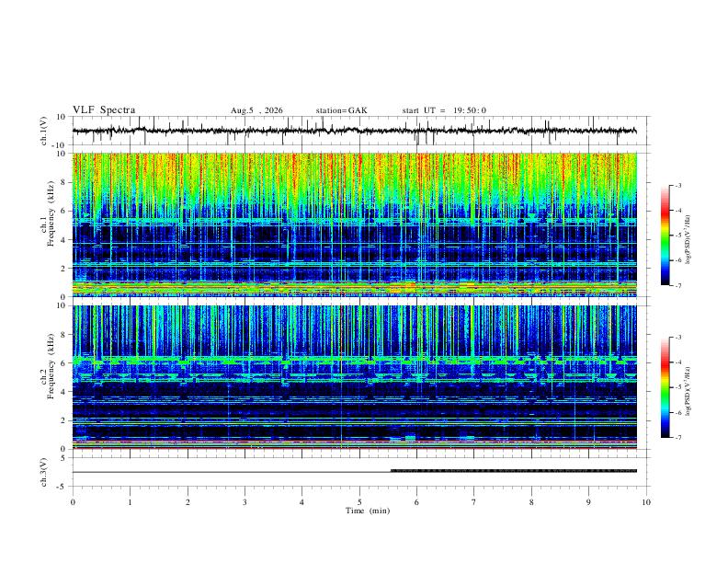This screenshot has height=563, width=728.
Task: Click the ch.3(V) thick black step segment
Action: tap(514, 471)
